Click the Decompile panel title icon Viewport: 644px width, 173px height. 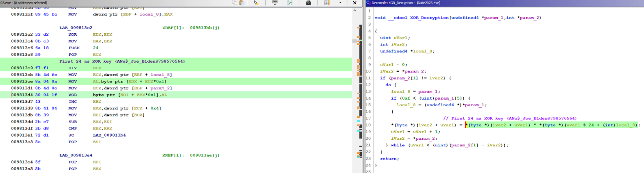(368, 3)
